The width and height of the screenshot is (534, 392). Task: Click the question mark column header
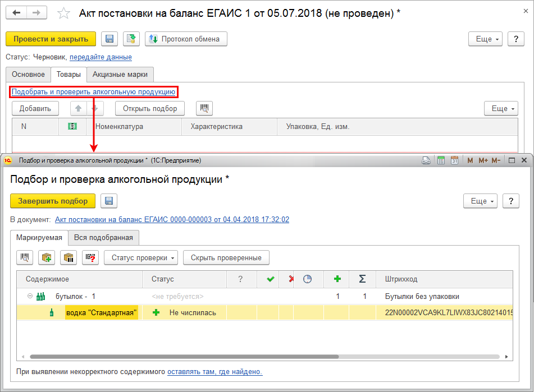[x=242, y=279]
